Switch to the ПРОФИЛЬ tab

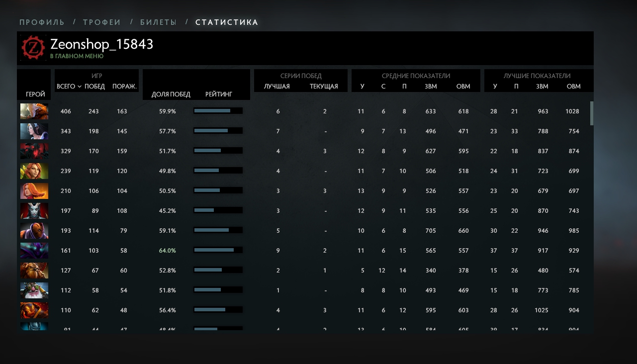point(42,22)
